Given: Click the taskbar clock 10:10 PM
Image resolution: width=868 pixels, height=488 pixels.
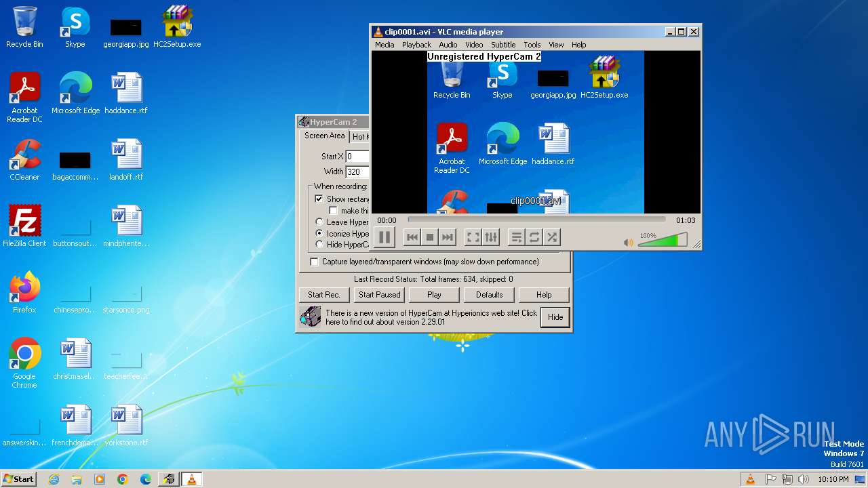Looking at the screenshot, I should tap(833, 479).
